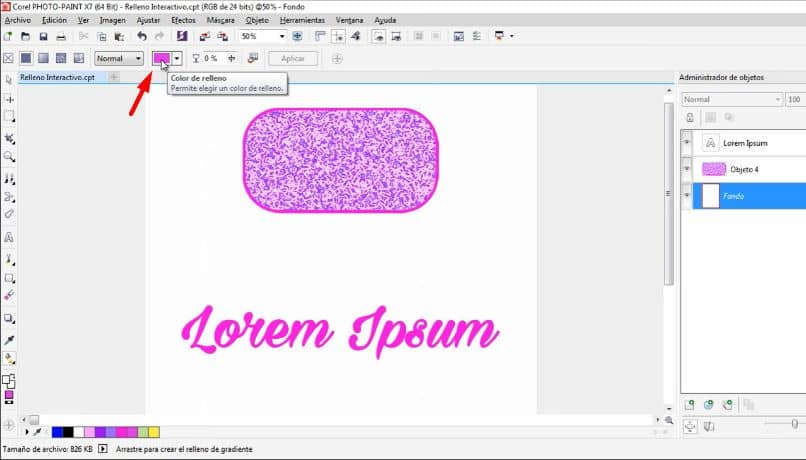This screenshot has height=460, width=806.
Task: Choose the Crop tool in the toolbox
Action: [x=9, y=139]
